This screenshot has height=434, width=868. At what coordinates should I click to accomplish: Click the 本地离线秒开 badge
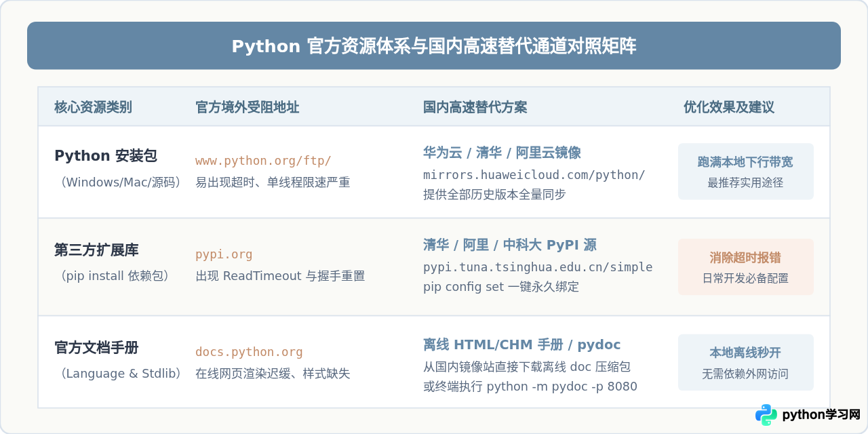coord(746,362)
